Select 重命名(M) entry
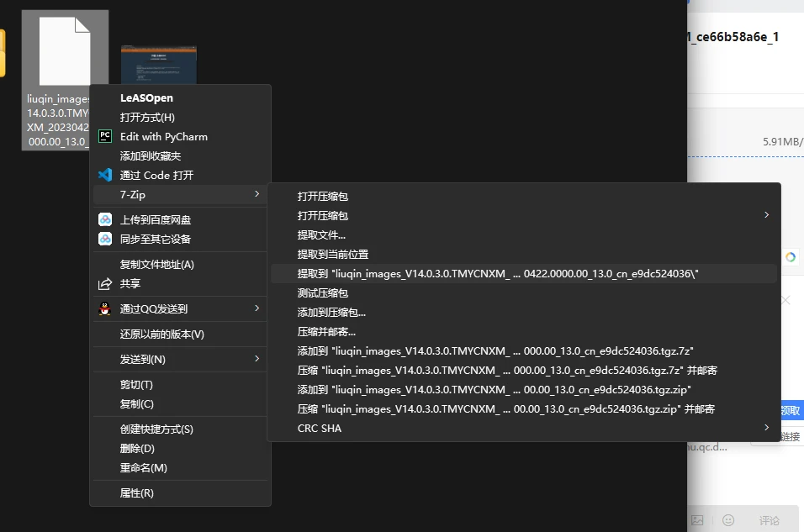The width and height of the screenshot is (804, 532). (x=180, y=468)
